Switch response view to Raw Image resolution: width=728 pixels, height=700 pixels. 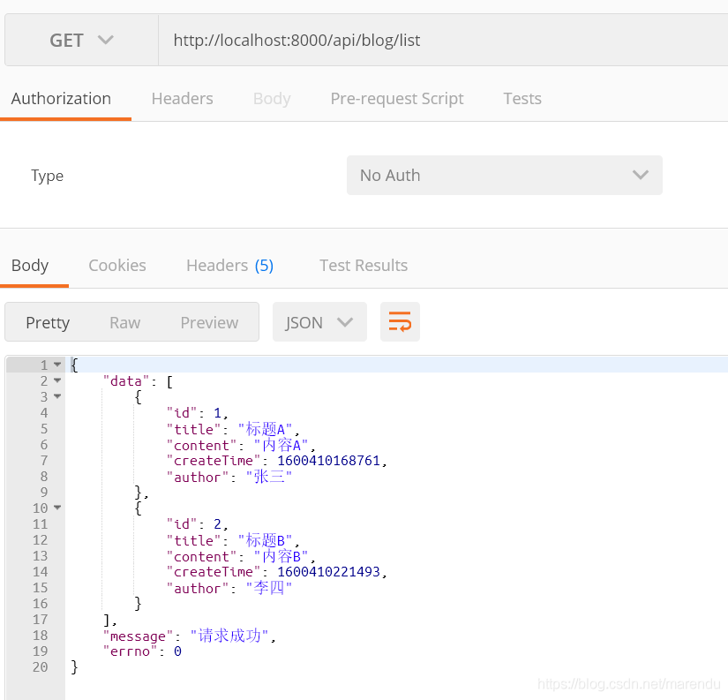pyautogui.click(x=125, y=322)
